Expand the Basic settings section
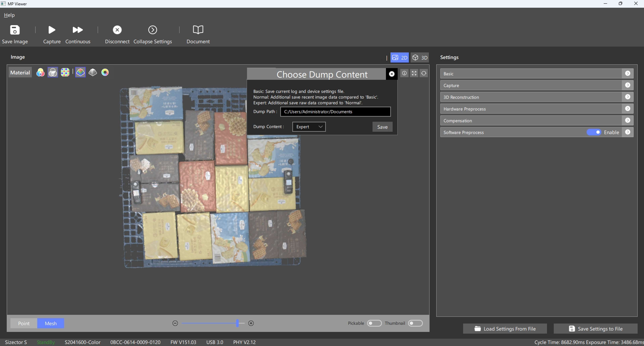This screenshot has width=644, height=346. click(628, 73)
